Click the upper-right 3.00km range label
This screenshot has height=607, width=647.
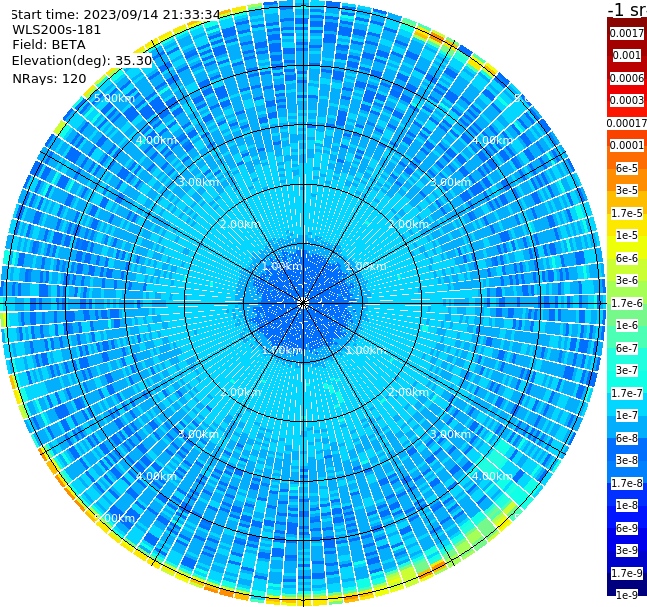451,182
